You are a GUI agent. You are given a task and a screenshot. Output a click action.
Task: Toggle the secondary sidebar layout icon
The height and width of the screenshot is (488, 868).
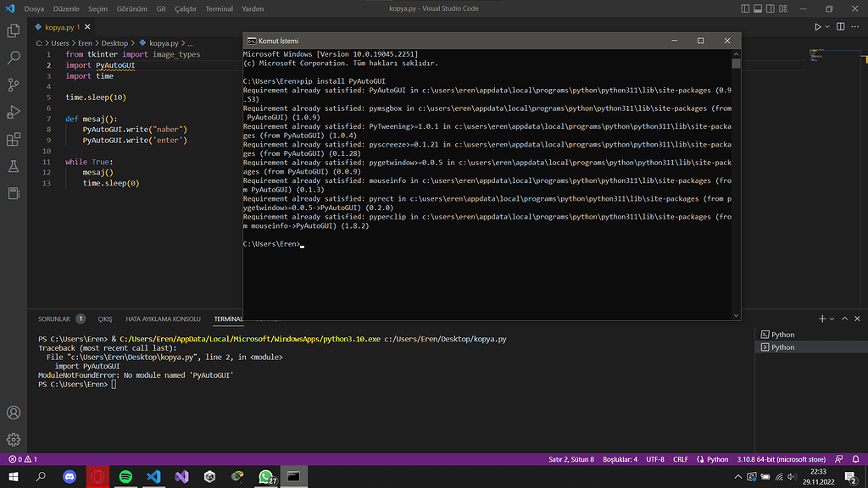771,8
